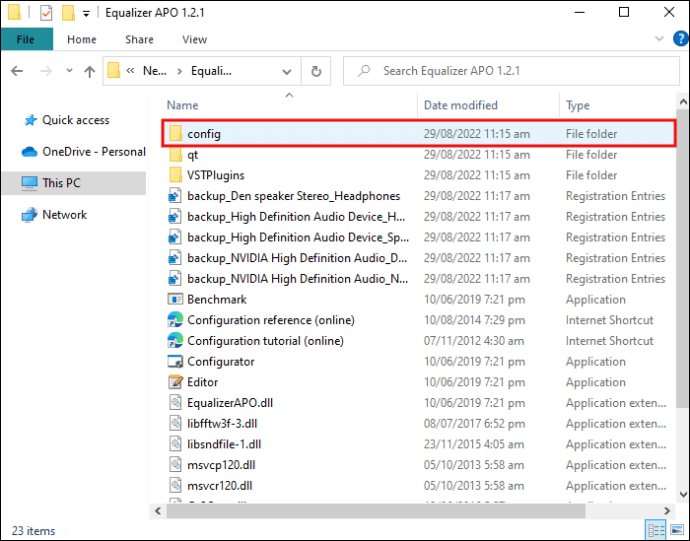The height and width of the screenshot is (541, 690).
Task: Click the libsndfile-1.dll file icon
Action: tap(175, 444)
